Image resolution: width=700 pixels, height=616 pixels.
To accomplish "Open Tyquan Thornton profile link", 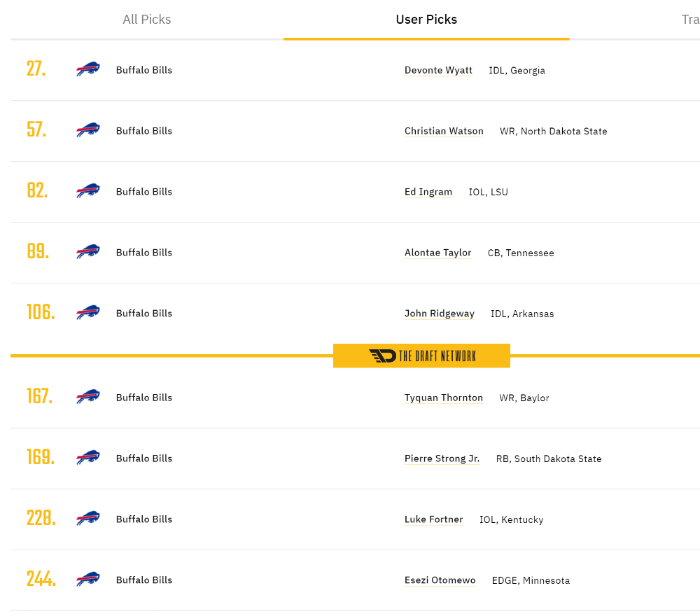I will tap(444, 398).
